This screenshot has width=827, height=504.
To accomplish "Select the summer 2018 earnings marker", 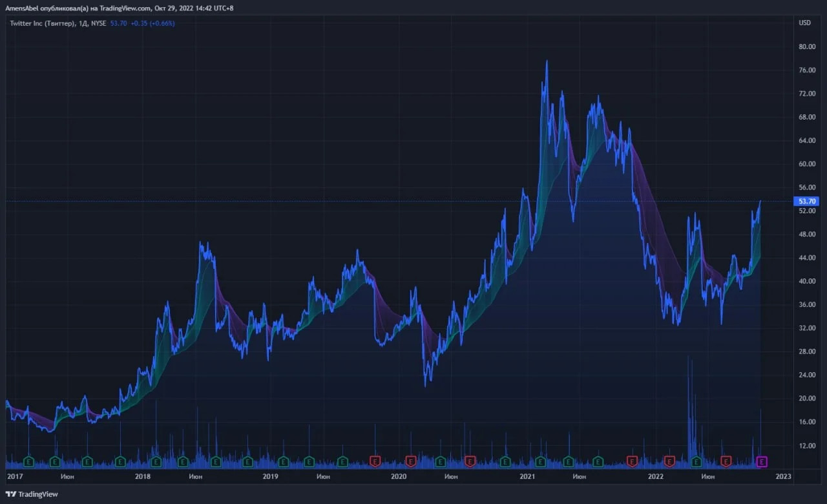I will tap(215, 461).
